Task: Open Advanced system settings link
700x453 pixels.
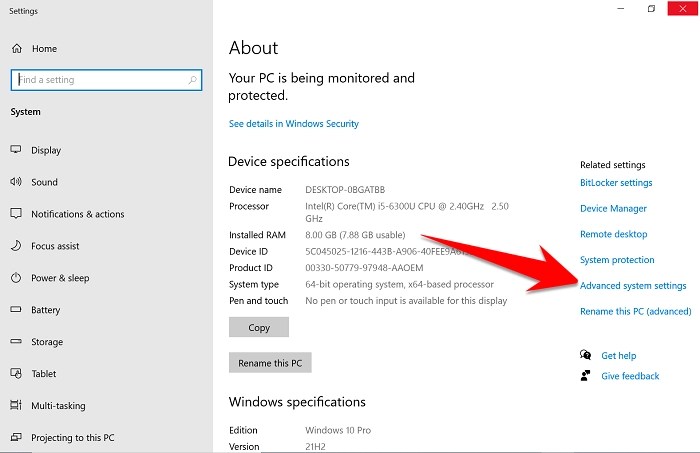Action: coord(633,286)
